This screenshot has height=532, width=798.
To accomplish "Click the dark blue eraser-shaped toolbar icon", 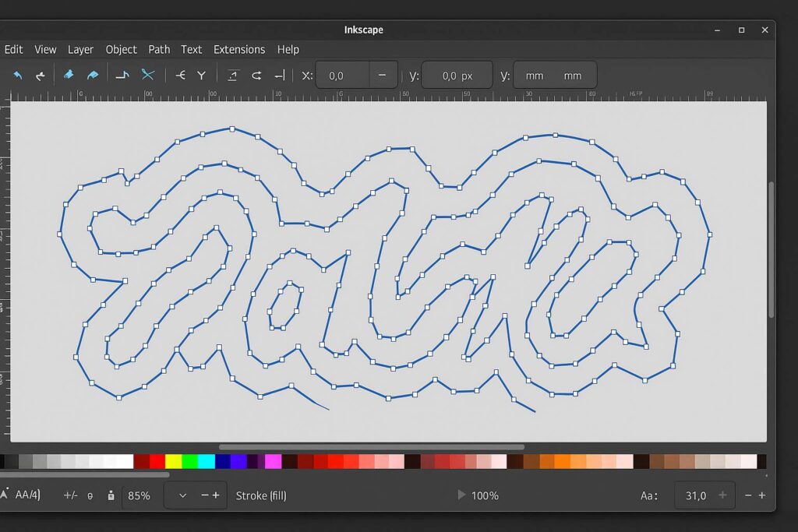I will (x=69, y=76).
